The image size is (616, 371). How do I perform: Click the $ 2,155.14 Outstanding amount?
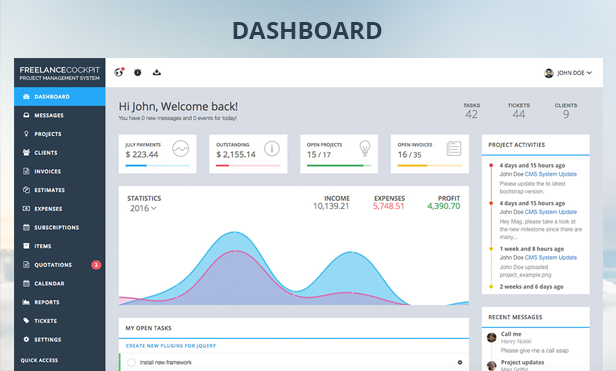pos(236,154)
